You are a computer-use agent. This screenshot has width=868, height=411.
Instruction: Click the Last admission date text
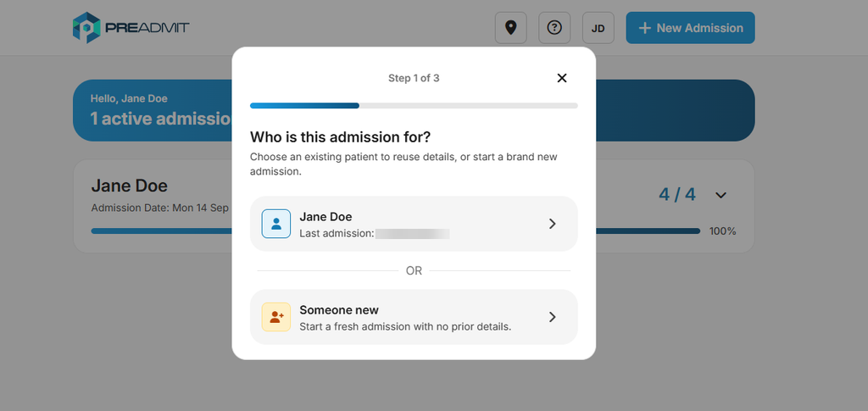tap(374, 233)
